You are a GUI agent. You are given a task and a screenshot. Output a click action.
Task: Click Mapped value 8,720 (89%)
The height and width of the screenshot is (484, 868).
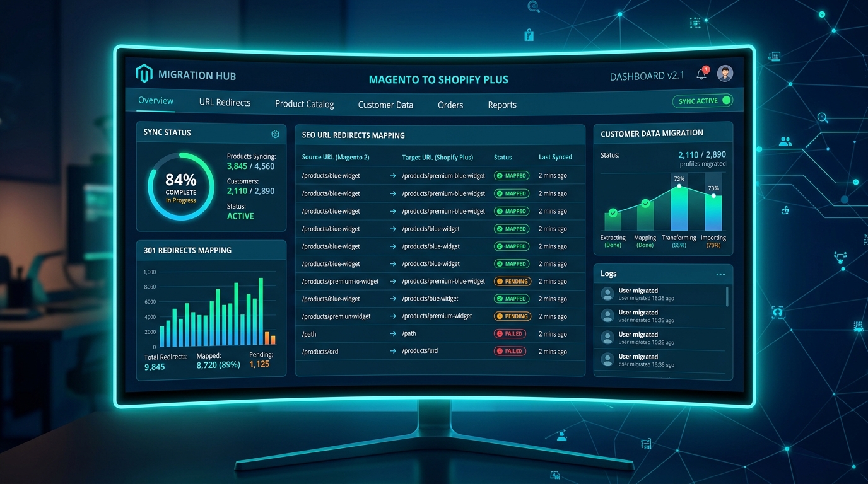[x=218, y=365]
